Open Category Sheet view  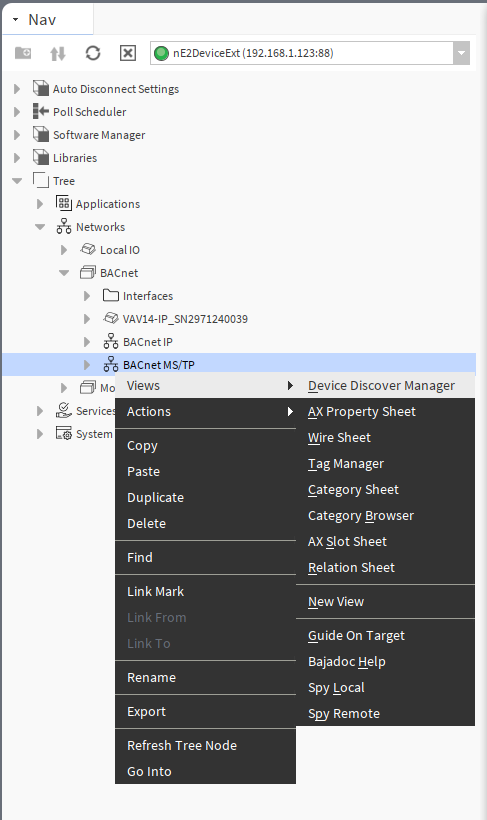386,489
